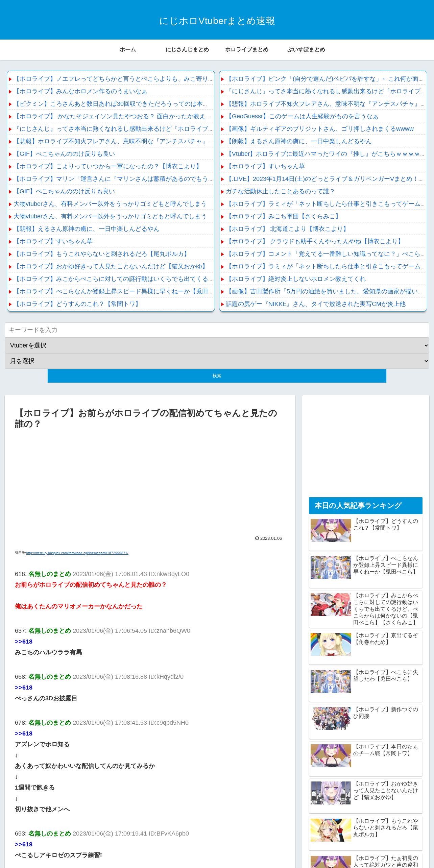This screenshot has width=434, height=868.
Task: Open the 絶対炎上しないホロメン教えてくれ link
Action: (x=296, y=279)
